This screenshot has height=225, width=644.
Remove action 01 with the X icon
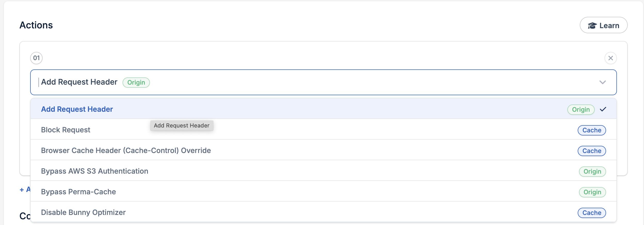click(x=610, y=58)
